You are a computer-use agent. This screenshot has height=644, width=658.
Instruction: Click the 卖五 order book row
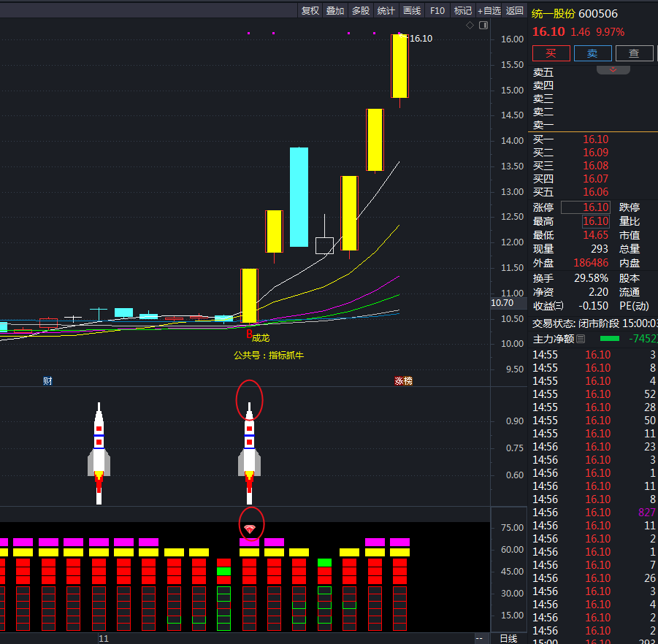point(593,72)
